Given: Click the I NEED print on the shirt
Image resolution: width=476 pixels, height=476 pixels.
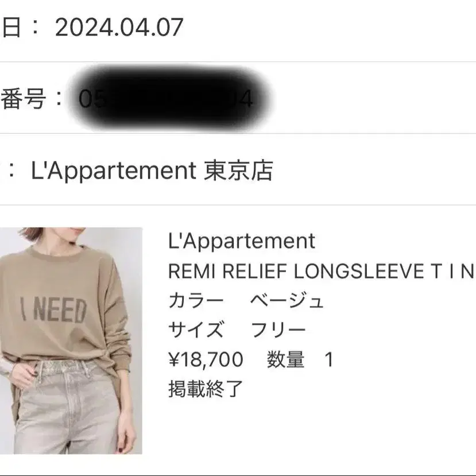Looking at the screenshot, I should click(x=54, y=310).
